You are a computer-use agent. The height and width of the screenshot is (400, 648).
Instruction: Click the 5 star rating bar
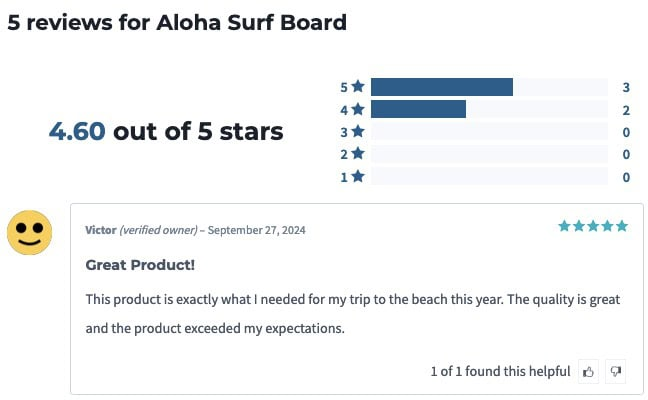pos(489,87)
